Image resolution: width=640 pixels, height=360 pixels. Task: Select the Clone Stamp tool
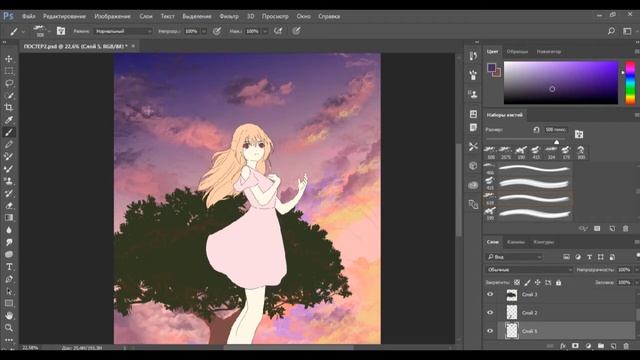click(9, 181)
